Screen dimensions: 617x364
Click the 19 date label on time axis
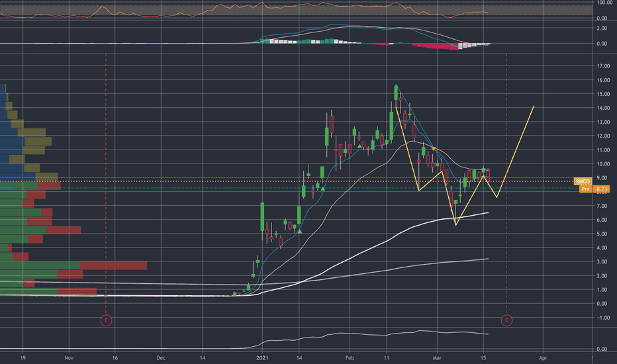tap(23, 357)
